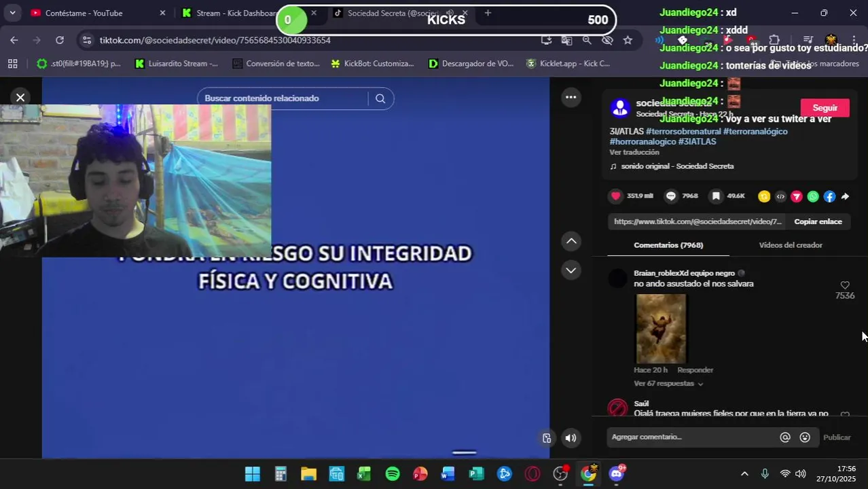Expand more share options arrow
This screenshot has height=489, width=868.
845,197
